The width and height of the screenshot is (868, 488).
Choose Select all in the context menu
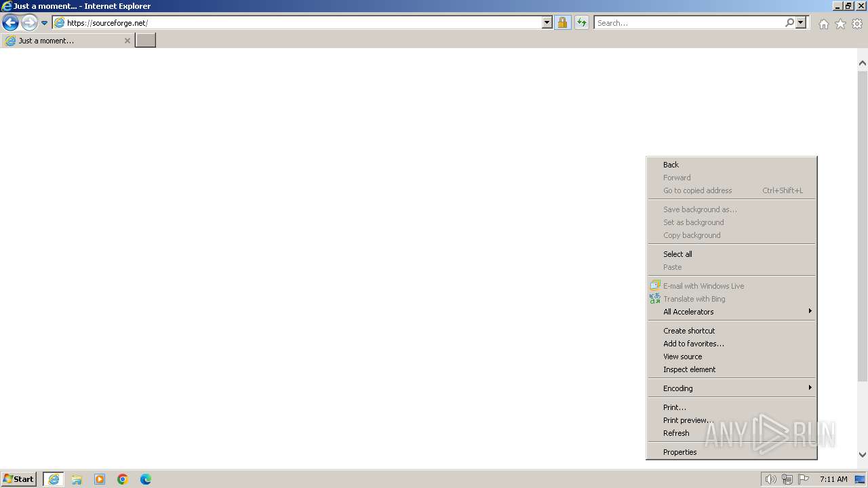[x=732, y=254]
